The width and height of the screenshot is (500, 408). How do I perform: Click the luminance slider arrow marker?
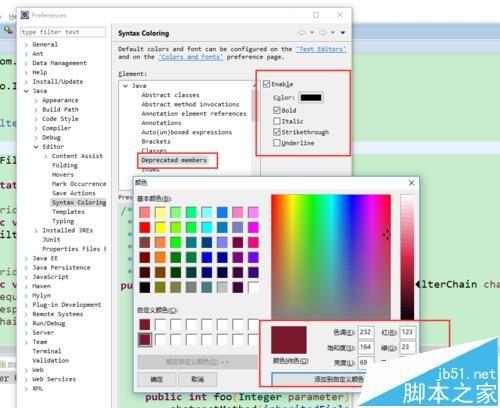418,284
